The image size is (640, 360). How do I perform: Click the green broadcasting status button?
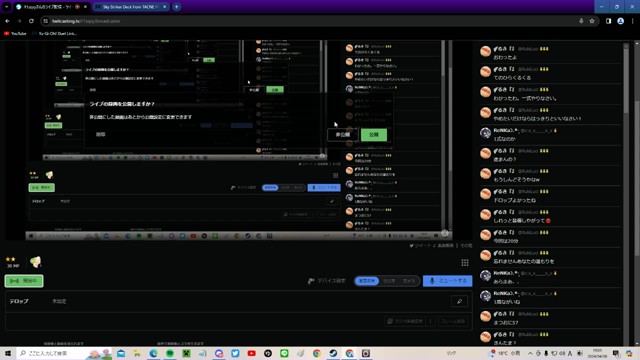pyautogui.click(x=24, y=281)
